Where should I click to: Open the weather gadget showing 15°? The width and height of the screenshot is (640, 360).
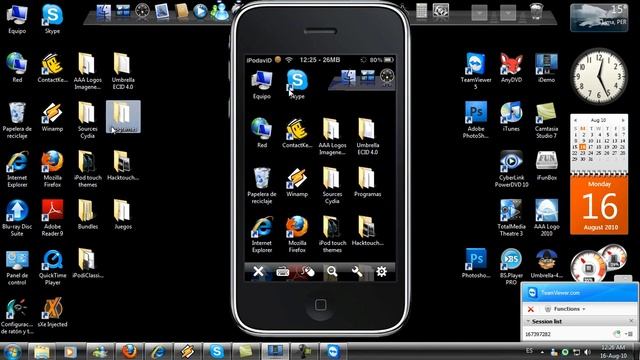click(x=599, y=18)
